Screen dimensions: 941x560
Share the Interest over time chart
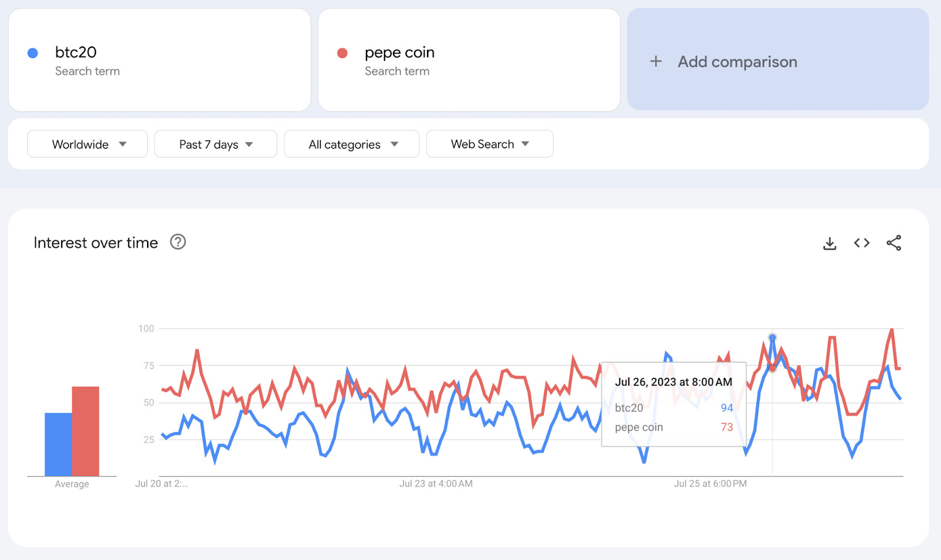[x=893, y=243]
